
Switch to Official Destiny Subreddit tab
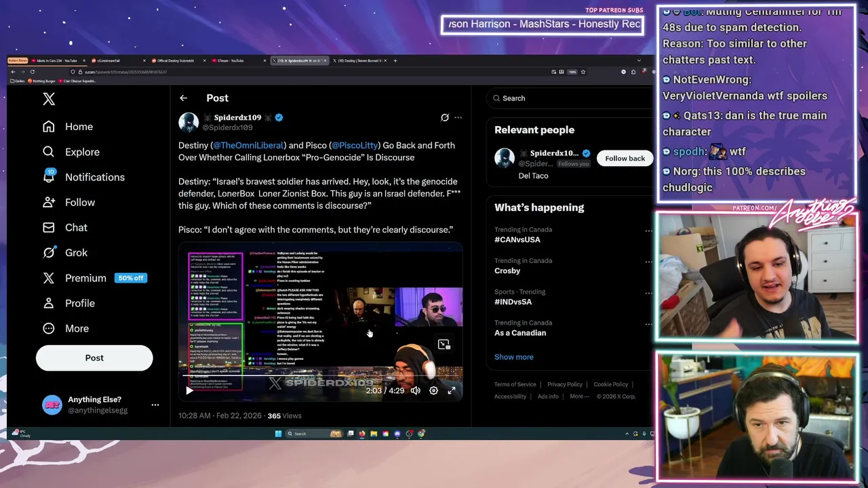point(178,60)
